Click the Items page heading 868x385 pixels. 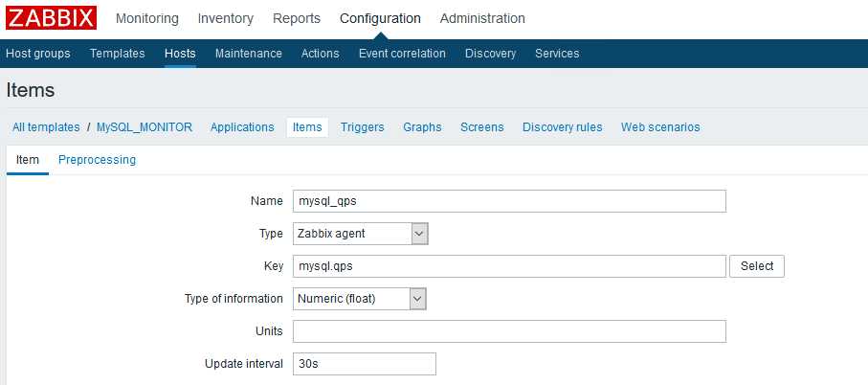[x=31, y=90]
